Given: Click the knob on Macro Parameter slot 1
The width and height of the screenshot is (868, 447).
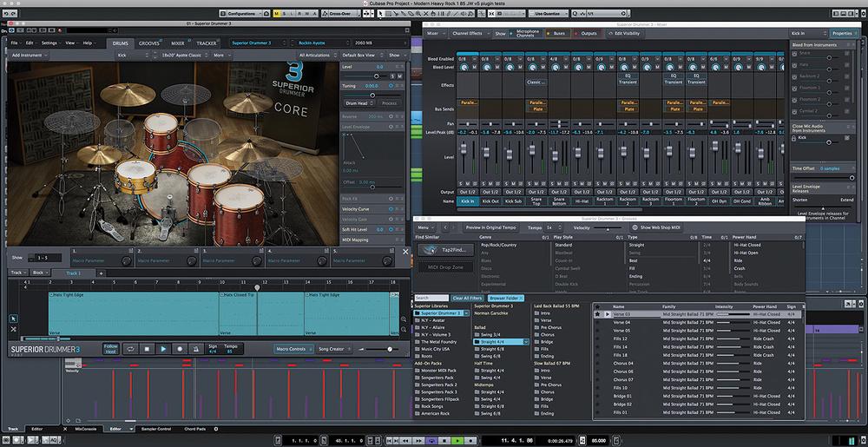Looking at the screenshot, I should 126,261.
